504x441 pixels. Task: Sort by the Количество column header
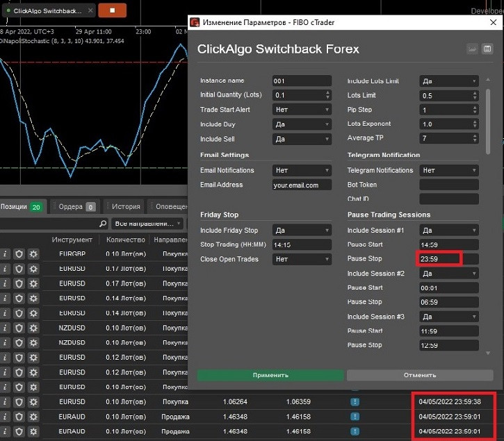pos(125,240)
